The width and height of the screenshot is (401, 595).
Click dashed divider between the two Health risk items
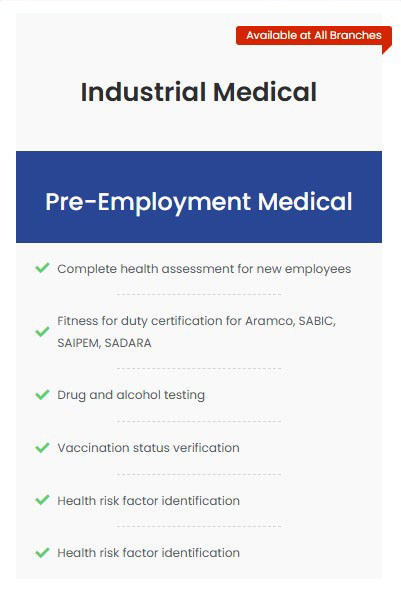[199, 526]
